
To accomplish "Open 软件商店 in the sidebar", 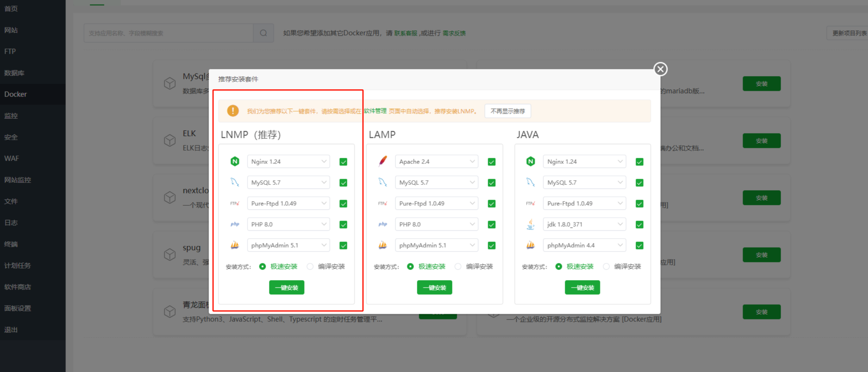I will click(x=18, y=287).
